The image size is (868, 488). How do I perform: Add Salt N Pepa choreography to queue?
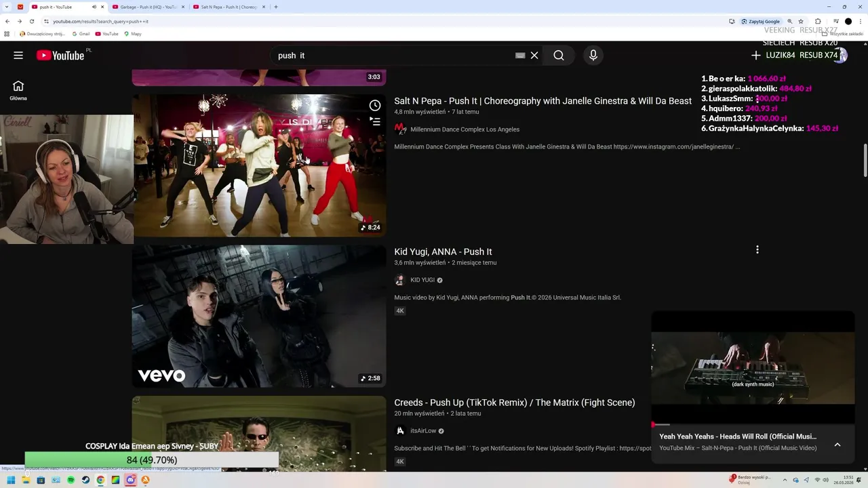(x=375, y=121)
